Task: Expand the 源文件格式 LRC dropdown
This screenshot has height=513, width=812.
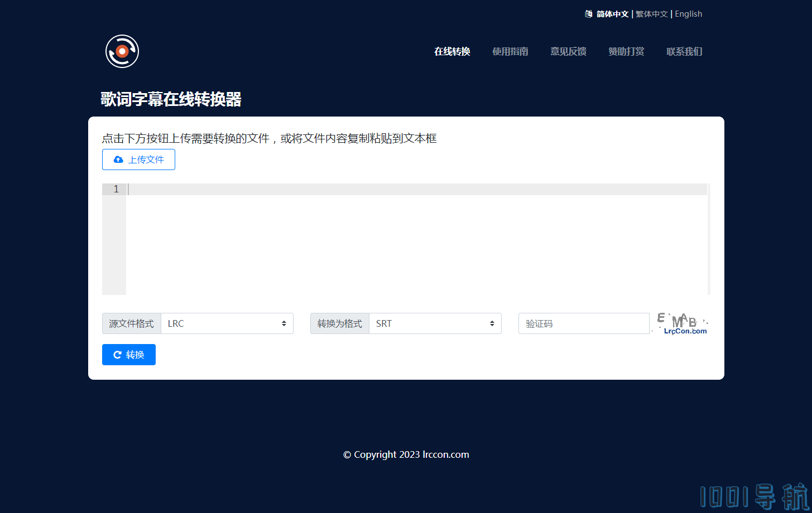Action: click(x=227, y=323)
